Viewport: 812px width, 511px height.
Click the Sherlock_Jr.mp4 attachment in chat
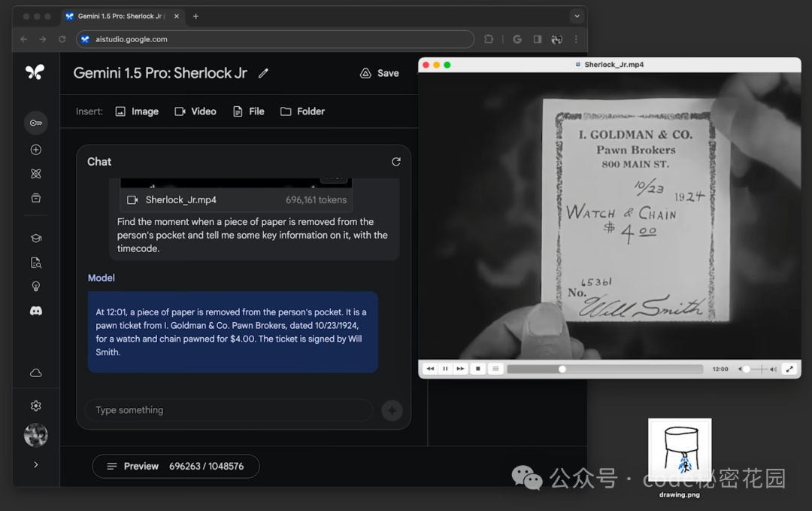tap(236, 200)
